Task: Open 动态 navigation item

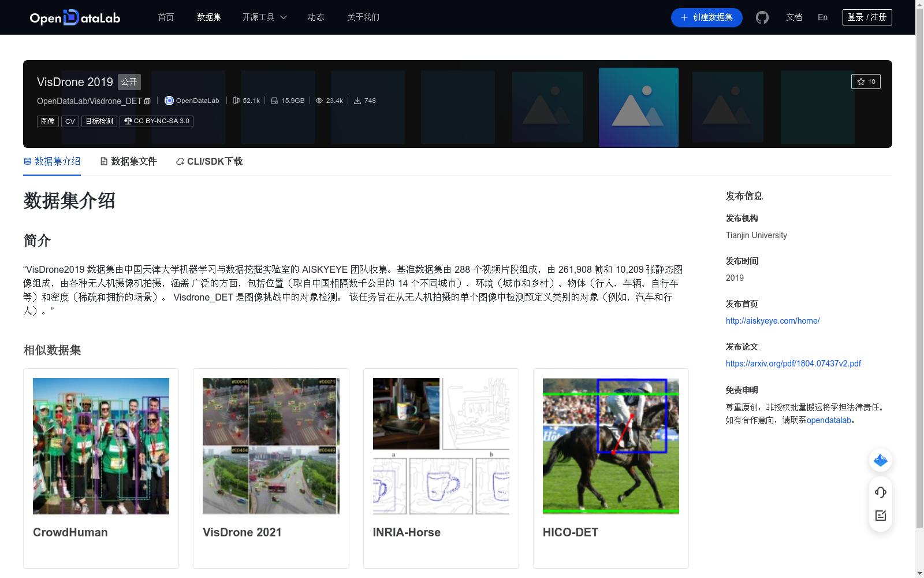Action: (316, 17)
